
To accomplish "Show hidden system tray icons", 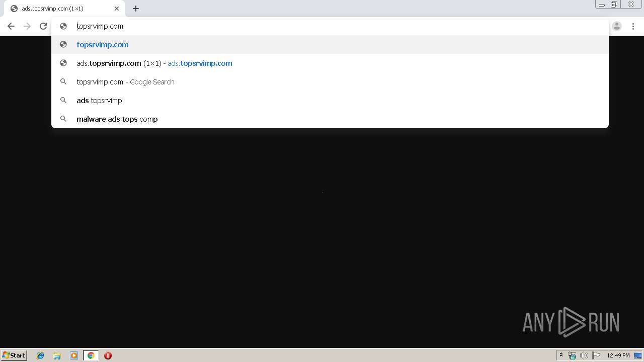I will click(561, 355).
